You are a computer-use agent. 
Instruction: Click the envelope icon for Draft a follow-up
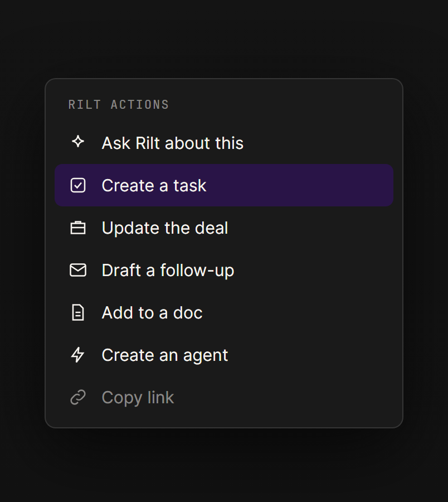pyautogui.click(x=78, y=270)
